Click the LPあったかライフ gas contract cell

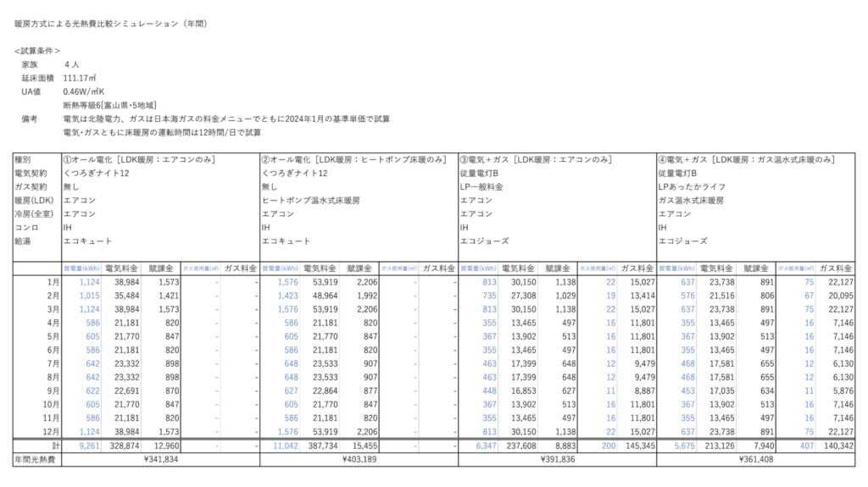tap(692, 187)
